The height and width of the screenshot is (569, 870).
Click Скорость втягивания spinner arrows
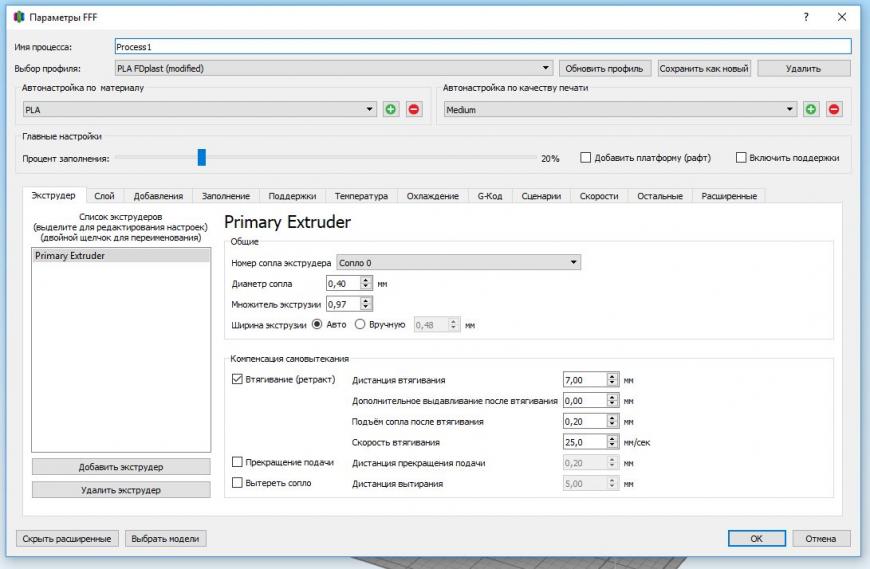612,442
